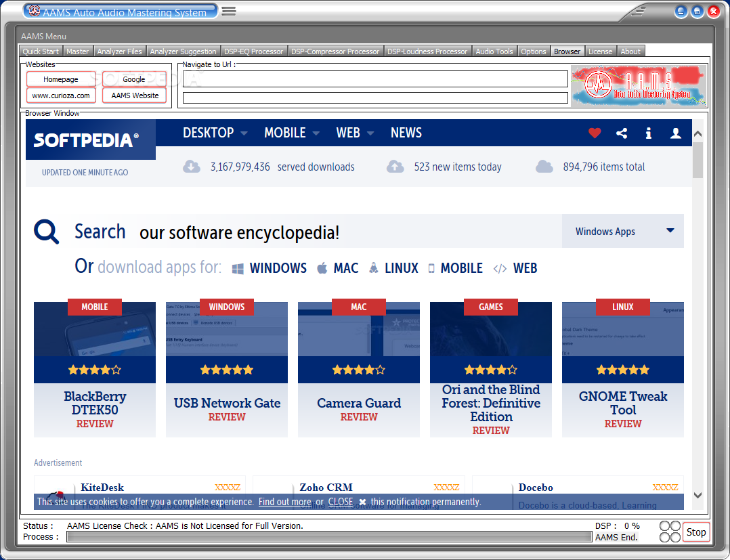Click the status indicator circles
The image size is (730, 560).
[670, 532]
